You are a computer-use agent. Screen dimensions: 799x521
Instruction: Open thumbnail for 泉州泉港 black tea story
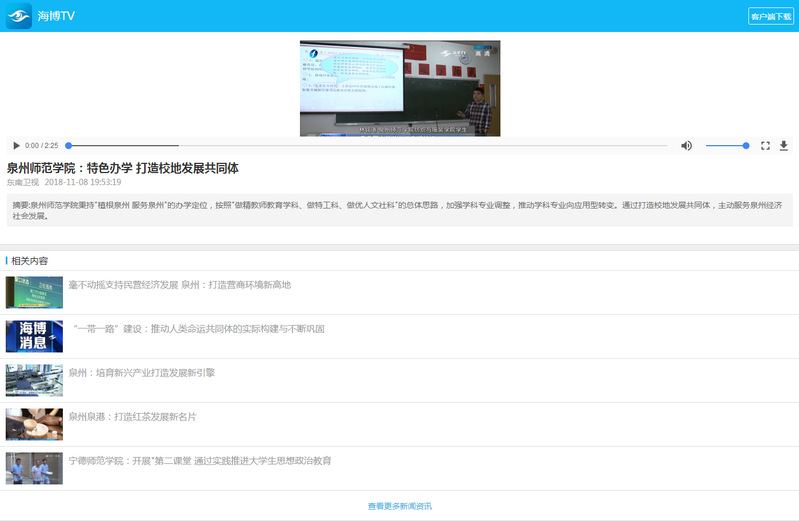point(34,424)
